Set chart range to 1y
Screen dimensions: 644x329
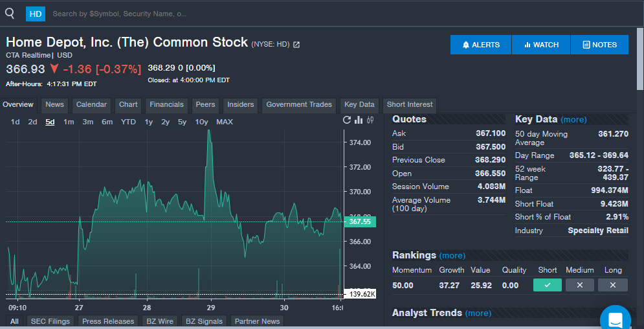pyautogui.click(x=149, y=122)
